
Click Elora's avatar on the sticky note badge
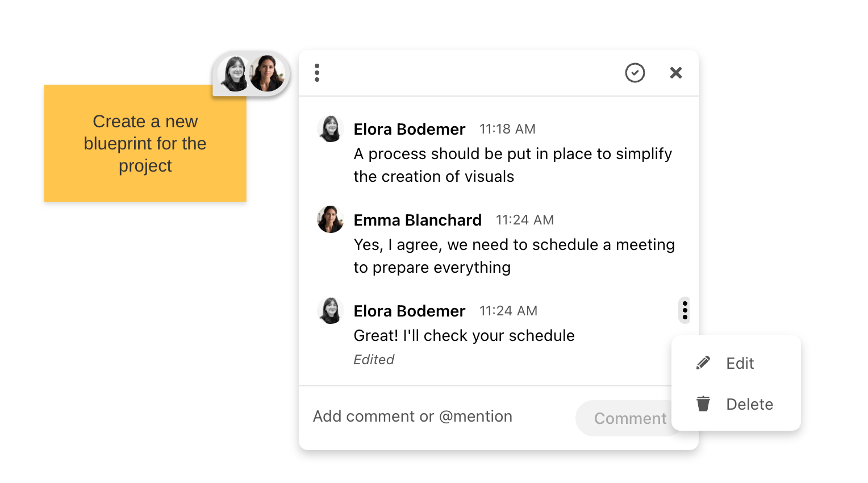[x=234, y=74]
